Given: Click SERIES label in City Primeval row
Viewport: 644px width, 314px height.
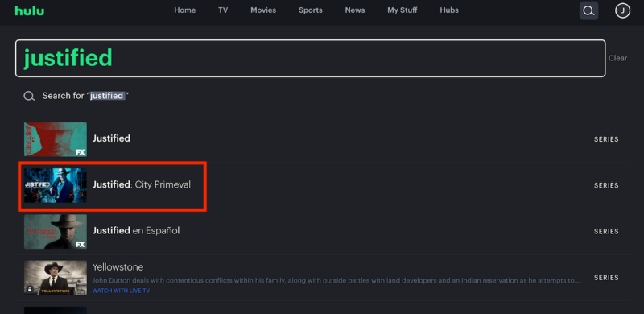Looking at the screenshot, I should point(606,185).
